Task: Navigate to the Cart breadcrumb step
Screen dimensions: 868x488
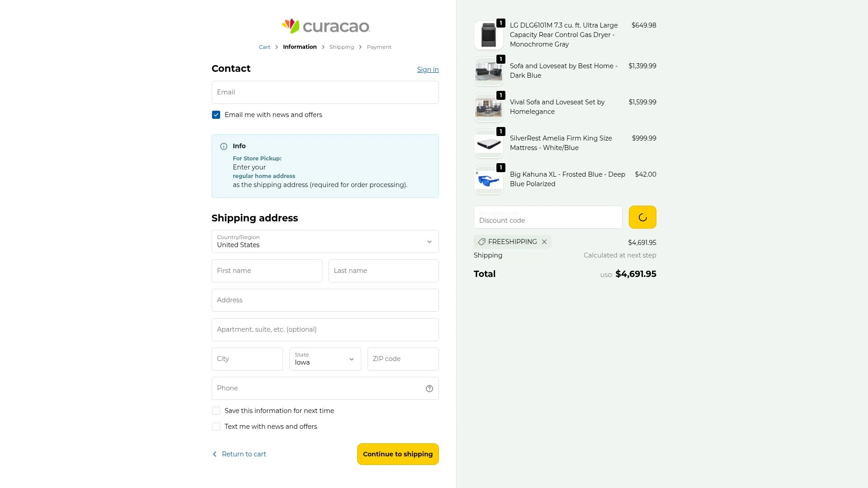Action: pyautogui.click(x=264, y=47)
